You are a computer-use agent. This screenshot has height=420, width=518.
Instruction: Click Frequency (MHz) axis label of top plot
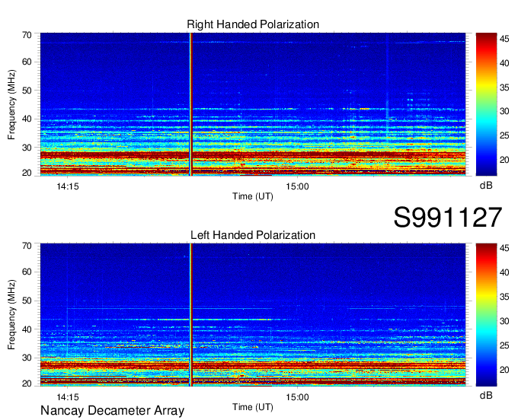pos(11,104)
